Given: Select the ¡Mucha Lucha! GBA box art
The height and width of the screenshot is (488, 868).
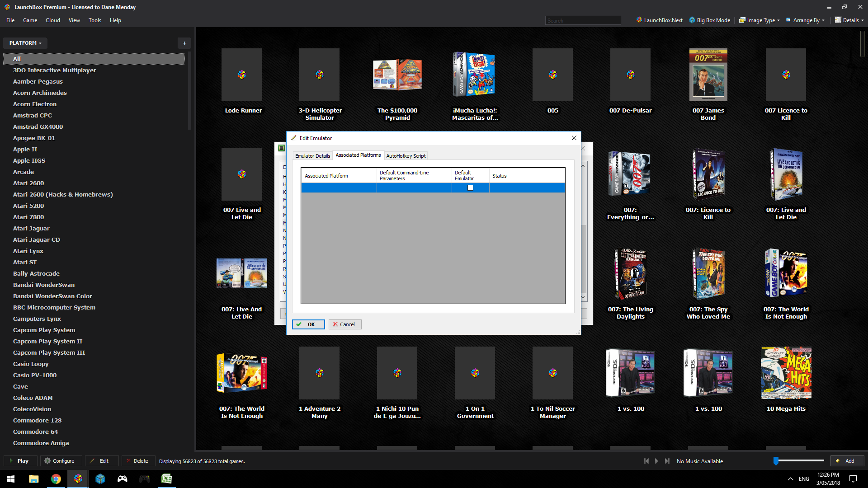Looking at the screenshot, I should [x=475, y=74].
